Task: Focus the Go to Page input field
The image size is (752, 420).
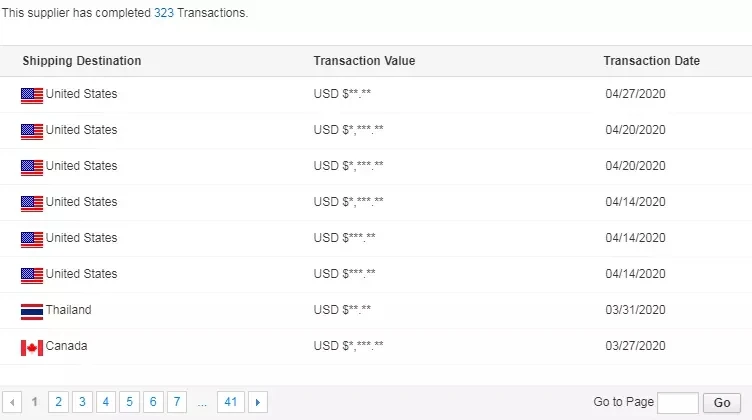Action: tap(678, 402)
